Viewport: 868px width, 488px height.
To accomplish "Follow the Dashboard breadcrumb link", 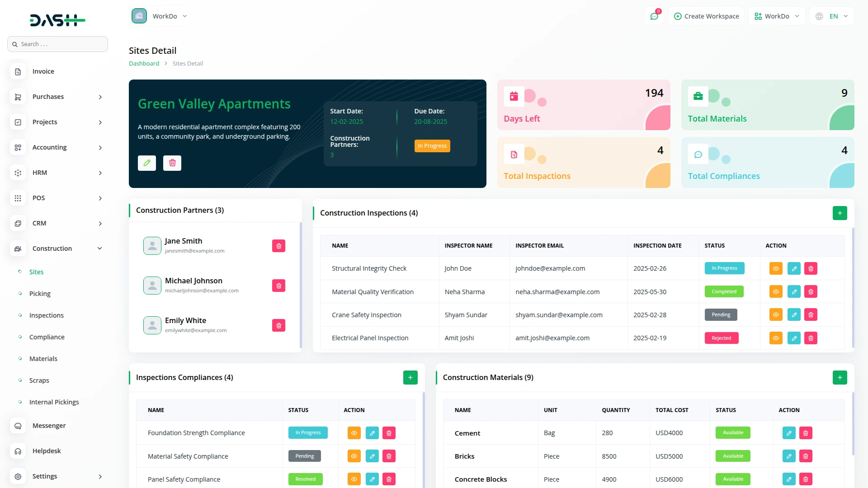I will click(144, 64).
